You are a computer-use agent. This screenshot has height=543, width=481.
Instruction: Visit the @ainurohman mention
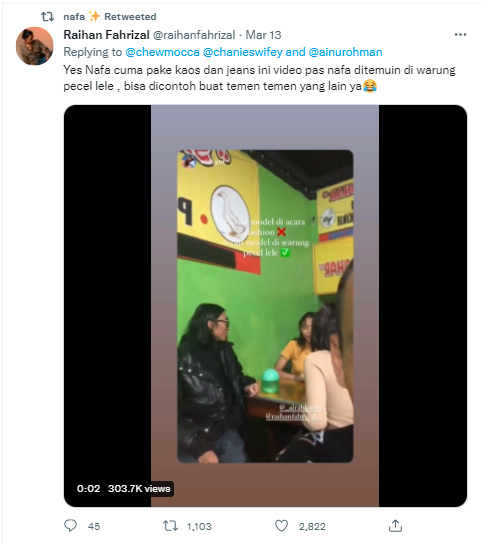[345, 52]
